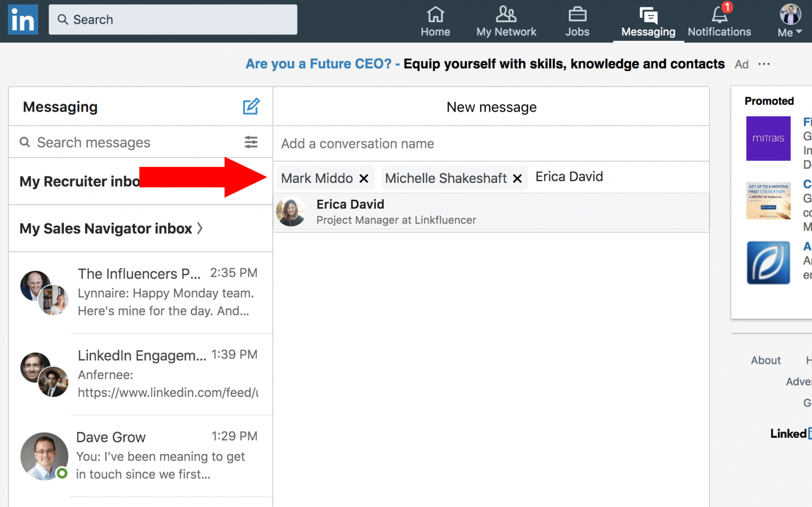
Task: Open the ad options ellipsis menu
Action: point(764,63)
